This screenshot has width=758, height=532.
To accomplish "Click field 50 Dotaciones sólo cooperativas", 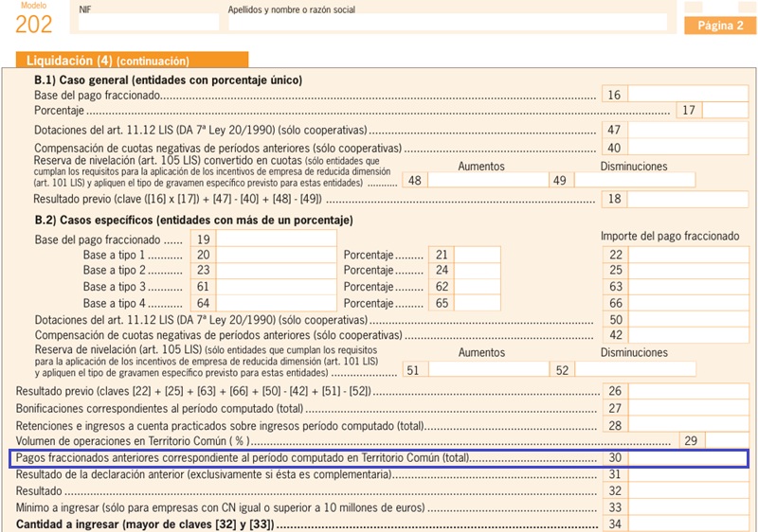I will pos(689,319).
